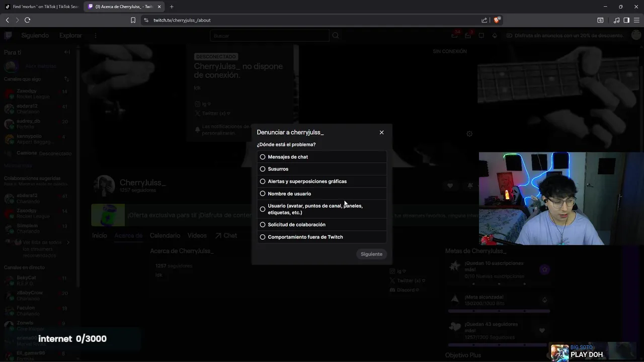Open the Twitch notifications inbox icon
This screenshot has height=362, width=644.
pyautogui.click(x=468, y=36)
